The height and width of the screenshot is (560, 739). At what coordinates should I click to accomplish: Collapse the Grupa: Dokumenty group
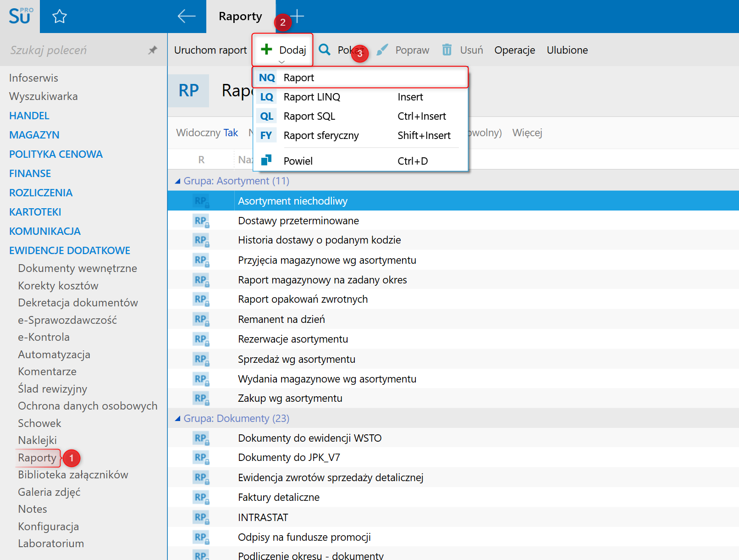point(178,419)
